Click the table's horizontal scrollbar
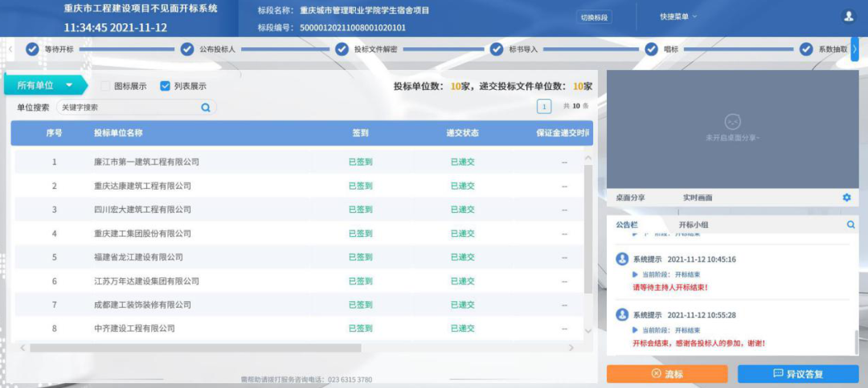 (x=195, y=348)
